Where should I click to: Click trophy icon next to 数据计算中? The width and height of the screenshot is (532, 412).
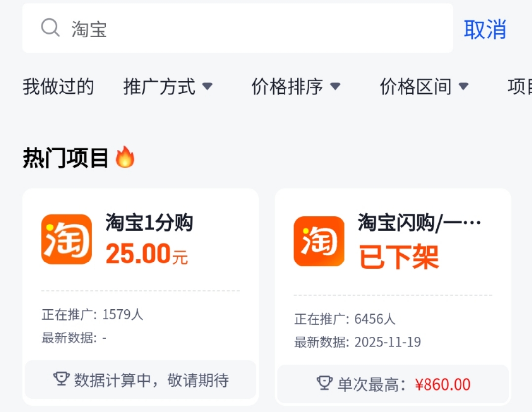[61, 379]
